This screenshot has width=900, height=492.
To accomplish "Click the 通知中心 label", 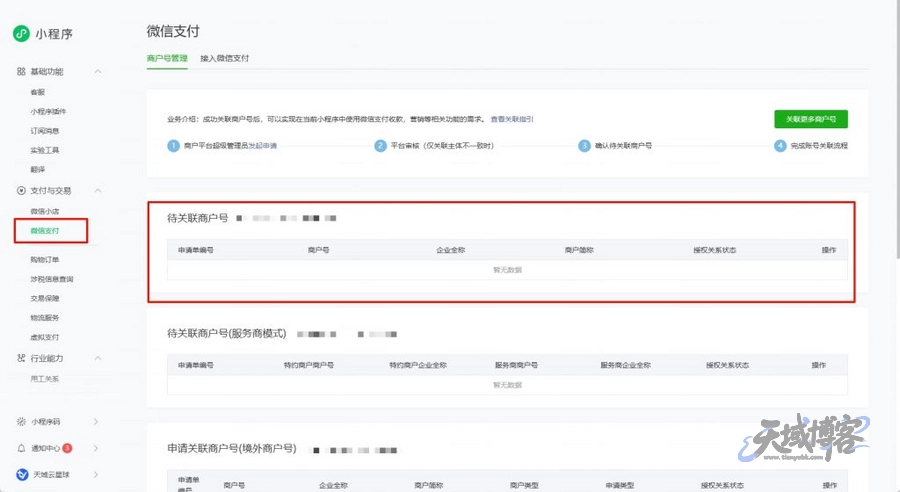I will coord(45,448).
